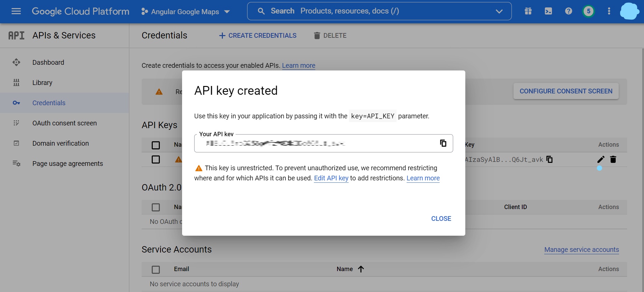Expand the search bar dropdown arrow
Viewport: 644px width, 292px height.
click(x=499, y=11)
